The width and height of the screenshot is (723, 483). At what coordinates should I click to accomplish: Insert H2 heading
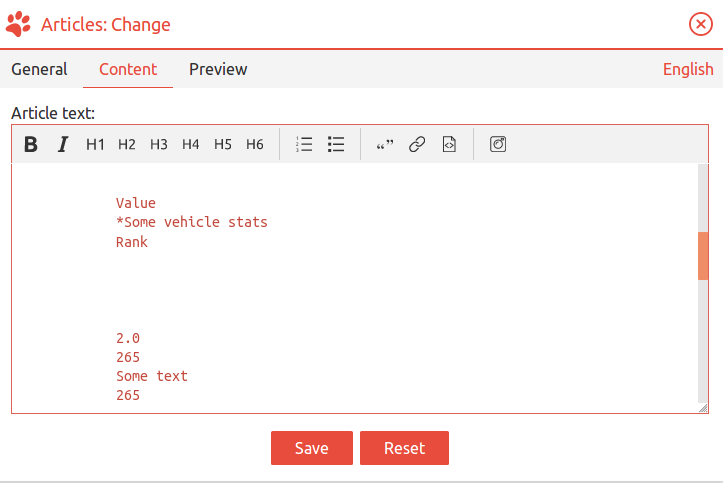127,144
